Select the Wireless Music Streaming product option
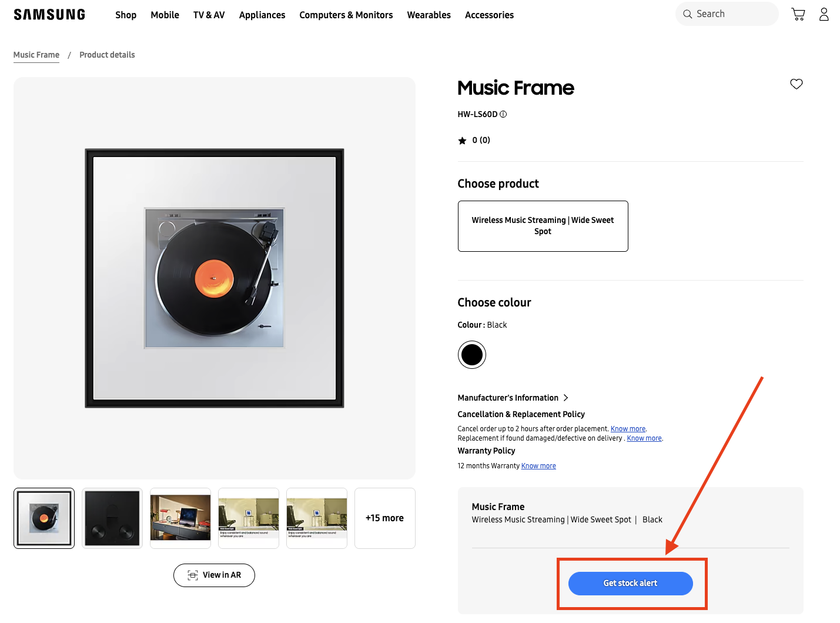This screenshot has width=840, height=623. [543, 226]
